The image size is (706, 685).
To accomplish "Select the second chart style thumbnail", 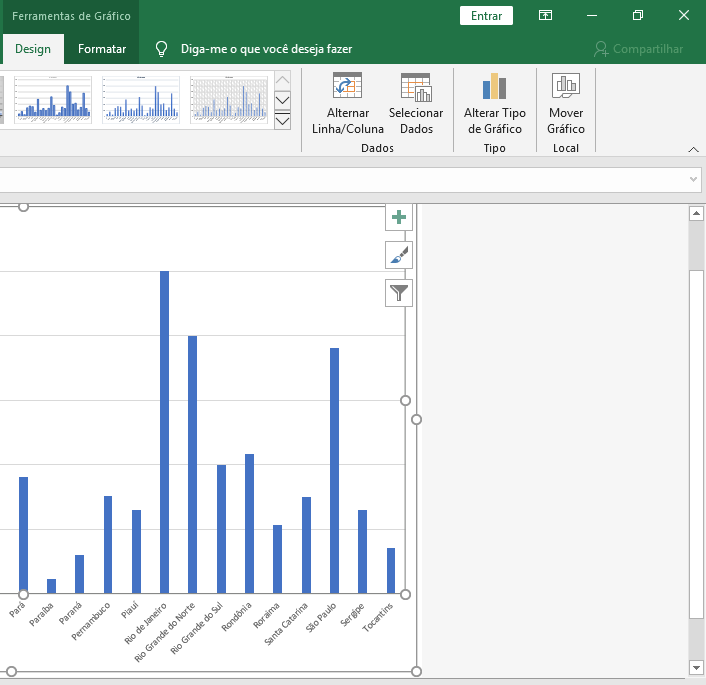I will [x=141, y=99].
